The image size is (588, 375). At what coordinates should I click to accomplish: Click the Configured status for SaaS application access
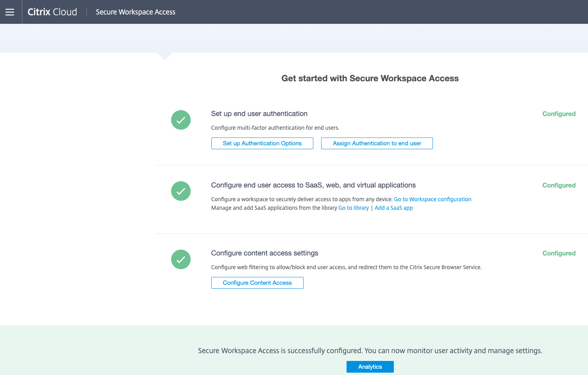(x=559, y=185)
